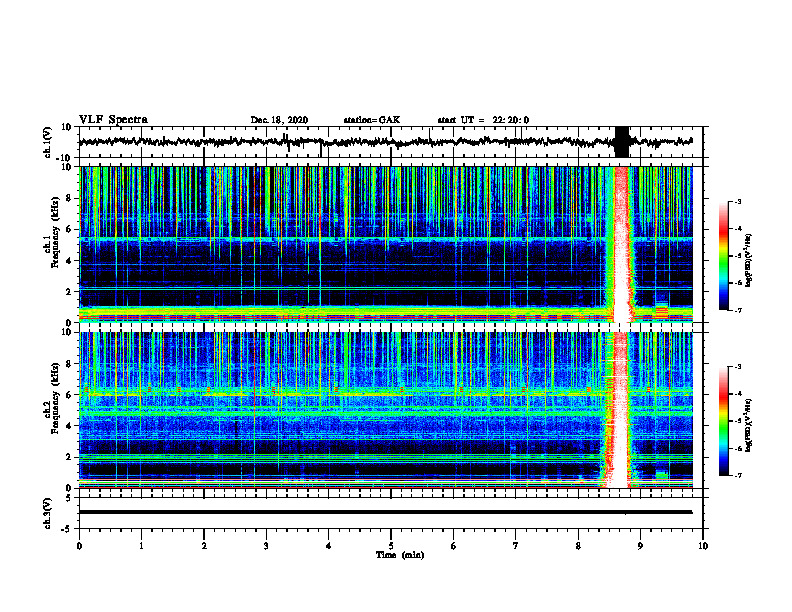This screenshot has width=792, height=612.
Task: Click the white saturated burst in ch.1 spectrogram
Action: 621,244
